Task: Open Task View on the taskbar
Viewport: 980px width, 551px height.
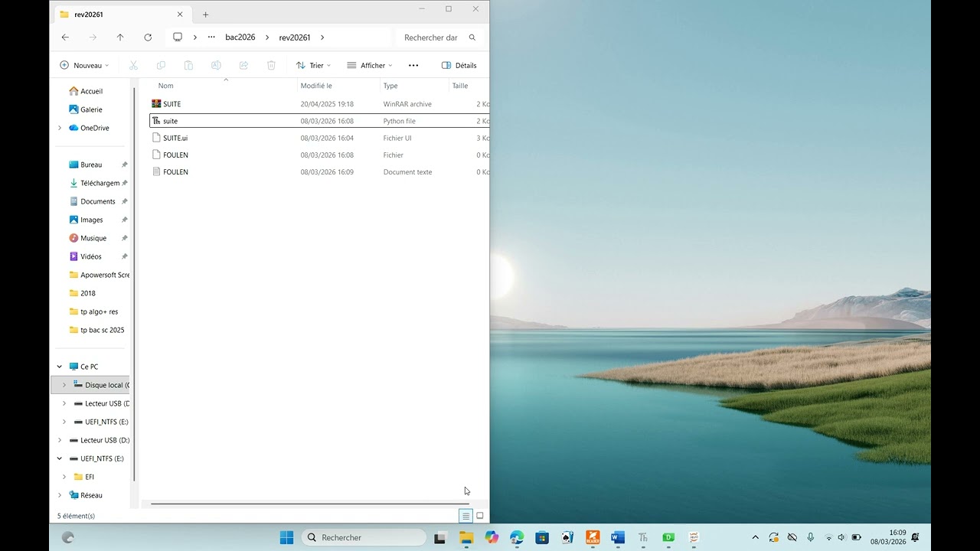Action: click(x=440, y=538)
